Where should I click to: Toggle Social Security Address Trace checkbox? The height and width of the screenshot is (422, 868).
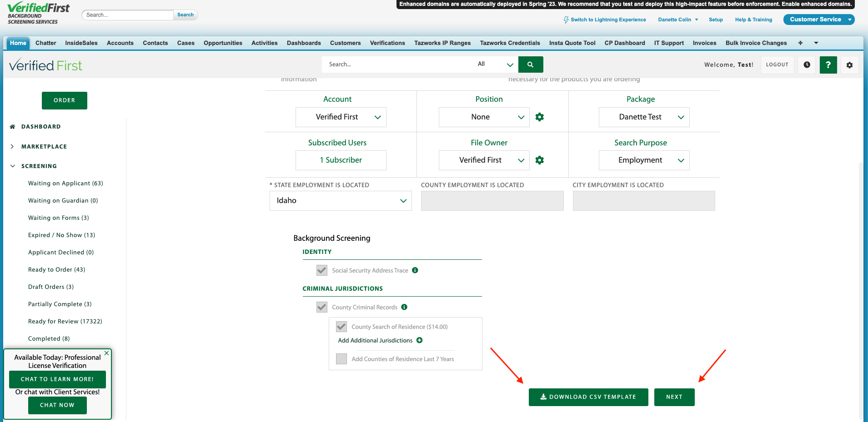tap(322, 270)
